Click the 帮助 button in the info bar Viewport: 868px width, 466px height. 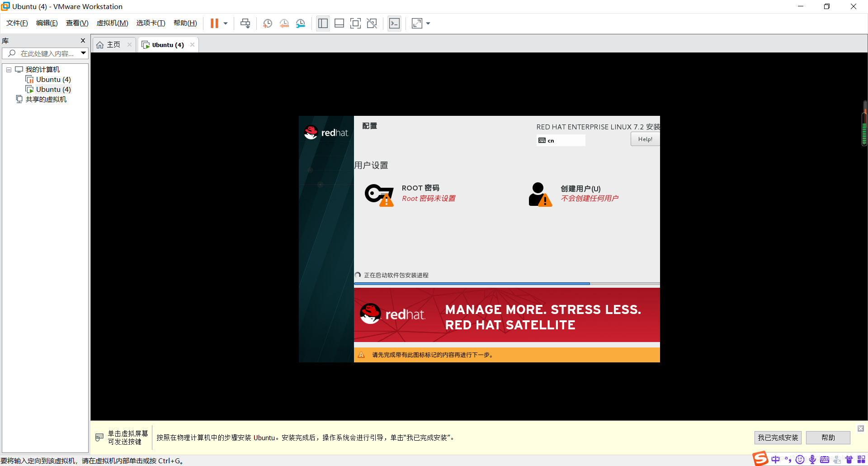828,437
